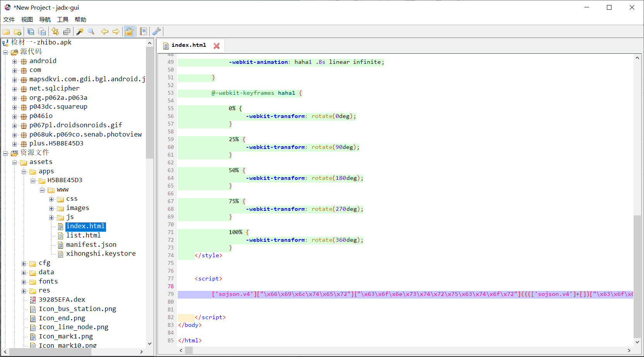
Task: Click the xihongshi.keystore file icon
Action: click(60, 254)
